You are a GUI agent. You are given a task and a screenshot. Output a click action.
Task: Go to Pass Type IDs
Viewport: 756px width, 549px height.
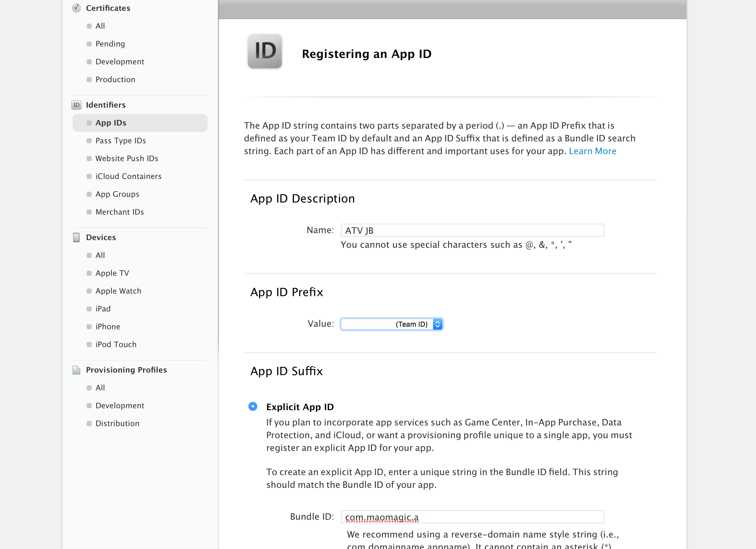121,141
